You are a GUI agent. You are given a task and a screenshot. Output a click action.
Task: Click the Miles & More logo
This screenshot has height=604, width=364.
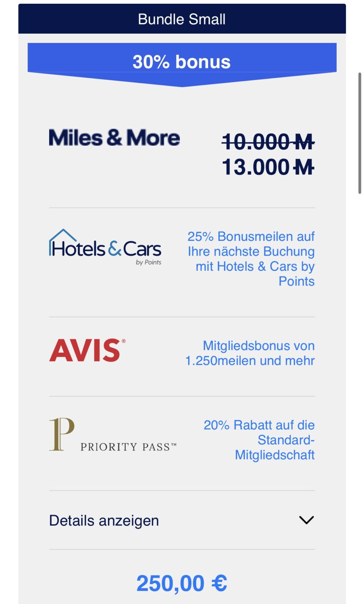click(x=114, y=138)
